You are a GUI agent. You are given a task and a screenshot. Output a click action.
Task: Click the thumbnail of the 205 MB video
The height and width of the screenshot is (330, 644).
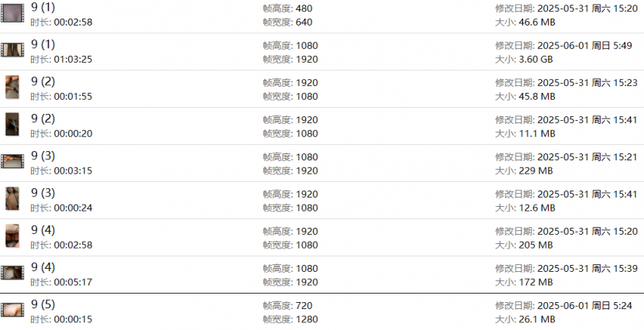click(12, 236)
